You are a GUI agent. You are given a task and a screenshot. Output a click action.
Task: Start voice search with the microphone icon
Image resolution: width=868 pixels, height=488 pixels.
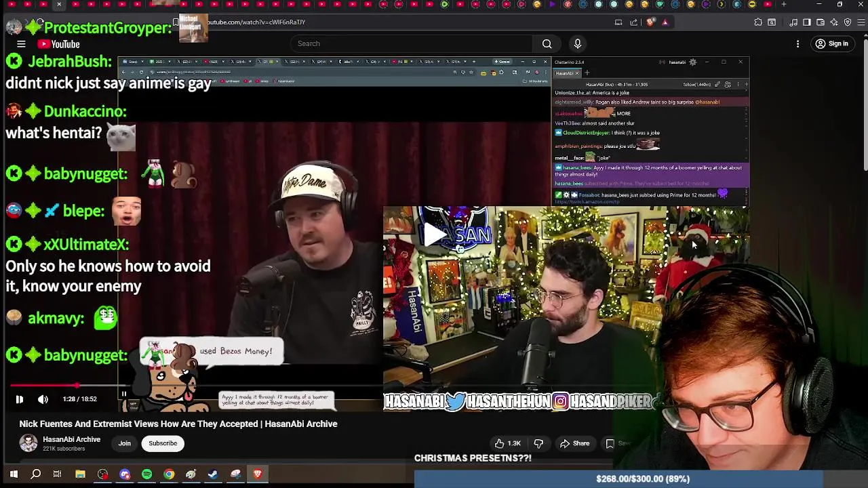(x=577, y=43)
